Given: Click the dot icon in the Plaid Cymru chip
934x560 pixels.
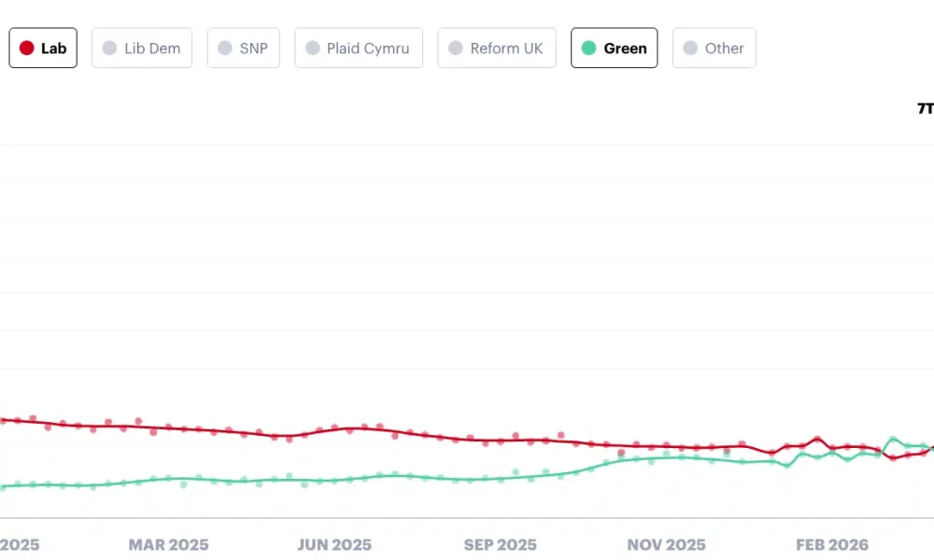Looking at the screenshot, I should click(312, 48).
